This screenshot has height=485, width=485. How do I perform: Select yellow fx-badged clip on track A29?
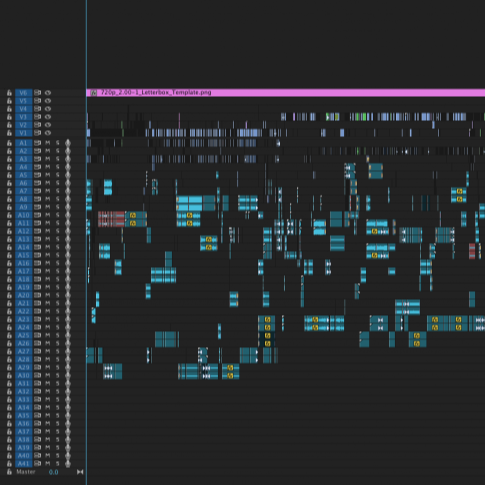pyautogui.click(x=231, y=368)
